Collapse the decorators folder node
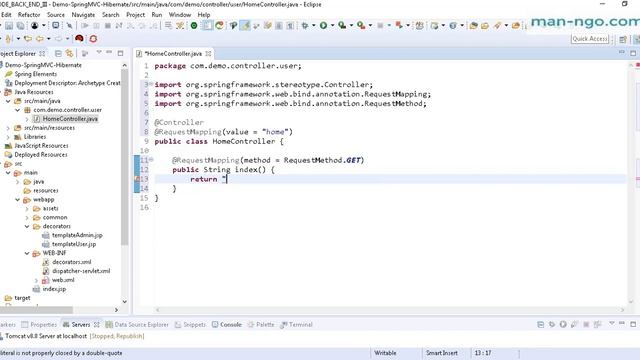The height and width of the screenshot is (360, 640). pyautogui.click(x=27, y=226)
